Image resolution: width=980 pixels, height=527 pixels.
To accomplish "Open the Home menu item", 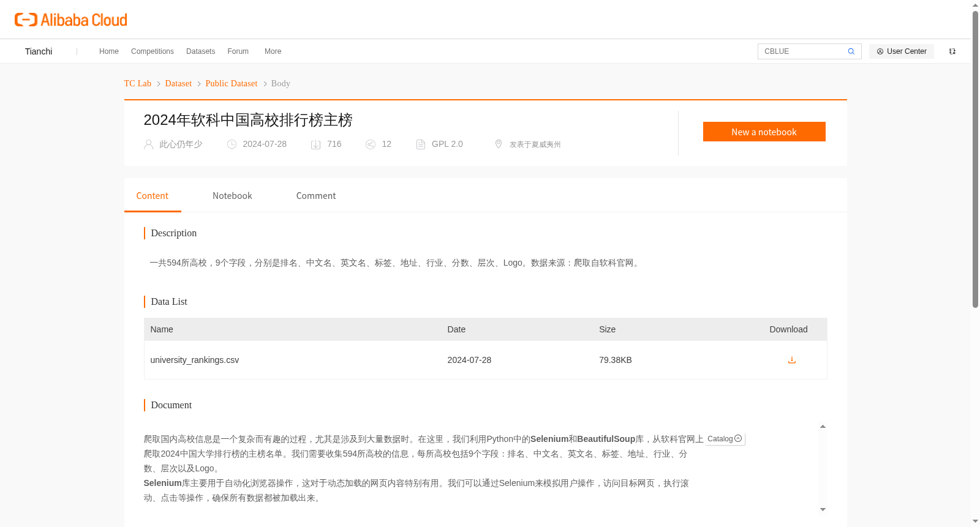I will tap(109, 51).
